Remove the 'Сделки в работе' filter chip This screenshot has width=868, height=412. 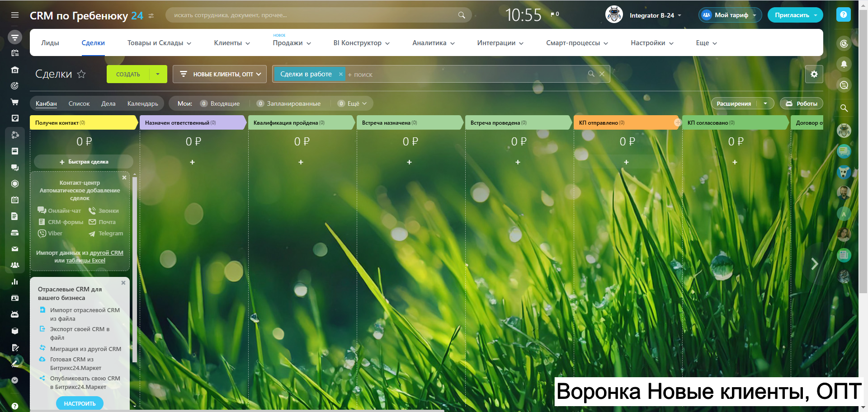coord(341,74)
